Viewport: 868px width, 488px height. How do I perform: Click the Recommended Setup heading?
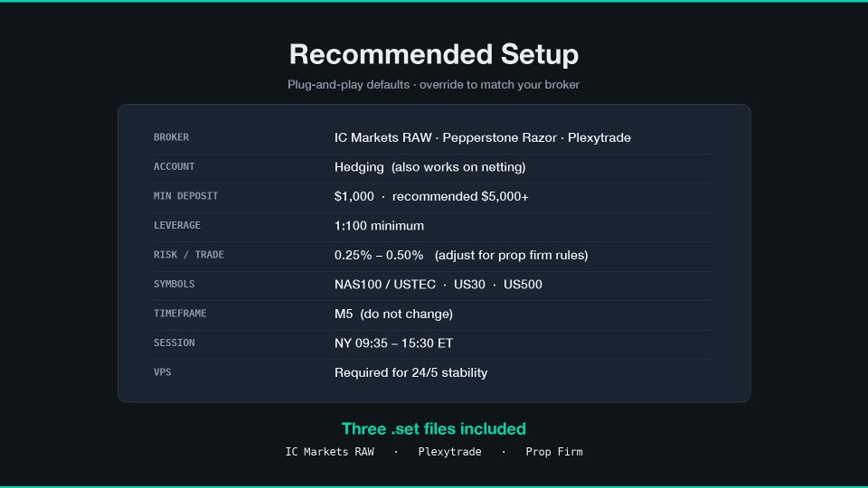click(434, 54)
